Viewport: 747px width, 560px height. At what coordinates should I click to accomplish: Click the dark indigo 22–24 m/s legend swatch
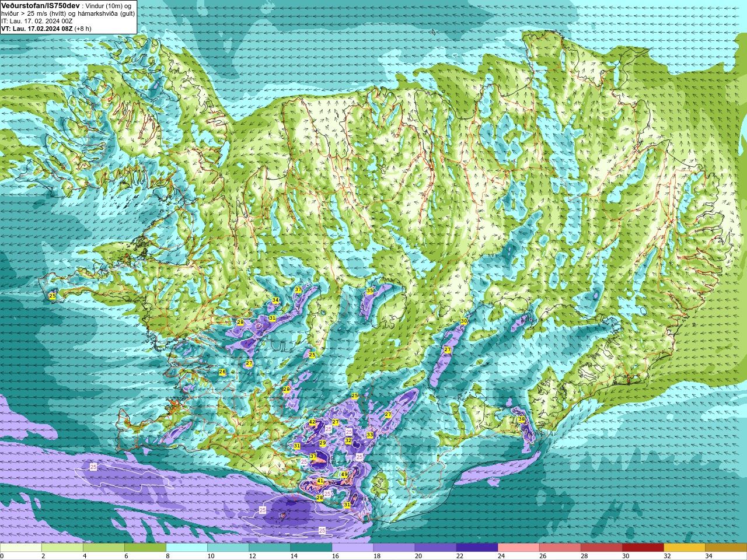click(477, 548)
